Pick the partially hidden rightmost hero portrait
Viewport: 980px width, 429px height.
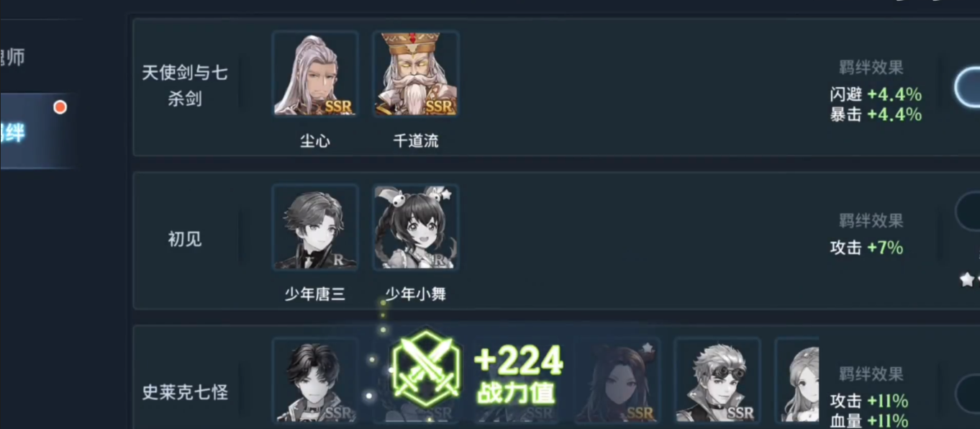797,379
